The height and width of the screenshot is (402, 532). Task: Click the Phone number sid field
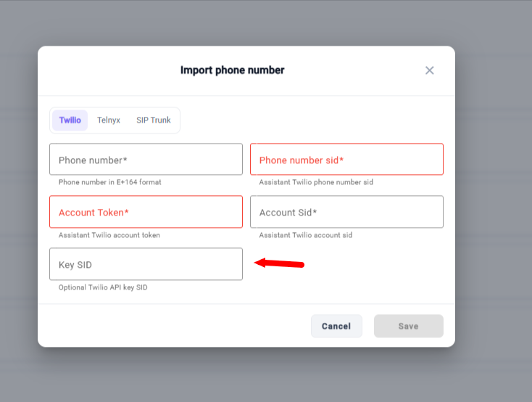tap(346, 160)
